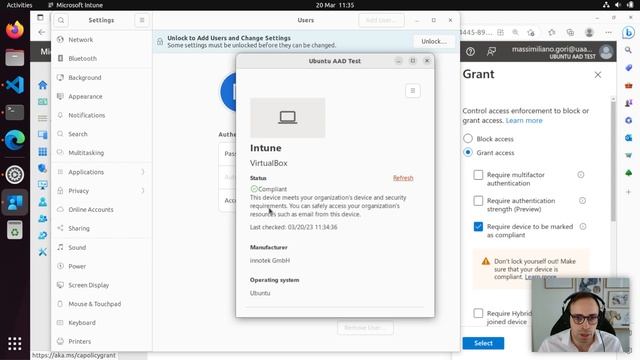
Task: Click the Edge sidebar search icon
Action: (x=628, y=50)
